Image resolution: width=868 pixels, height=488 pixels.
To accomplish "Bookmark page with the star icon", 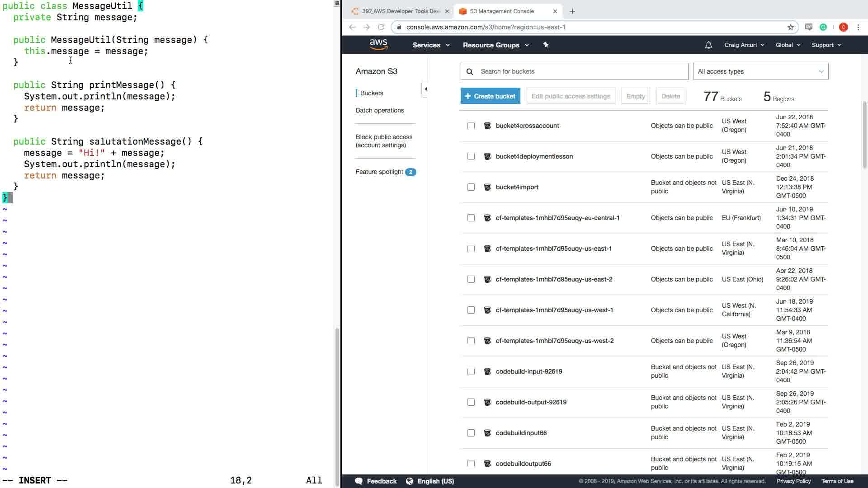I will pyautogui.click(x=790, y=27).
